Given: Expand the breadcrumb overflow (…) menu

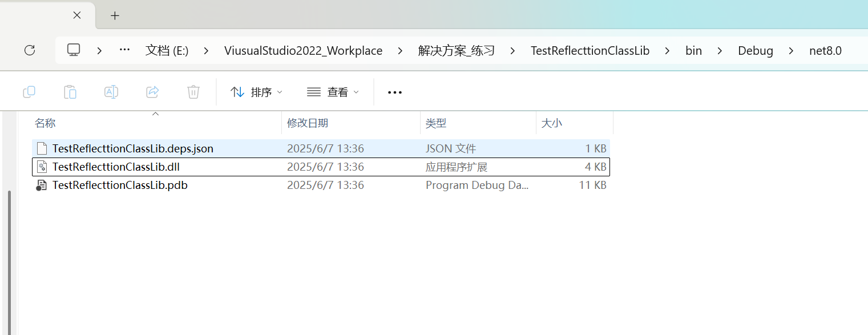Looking at the screenshot, I should [124, 50].
